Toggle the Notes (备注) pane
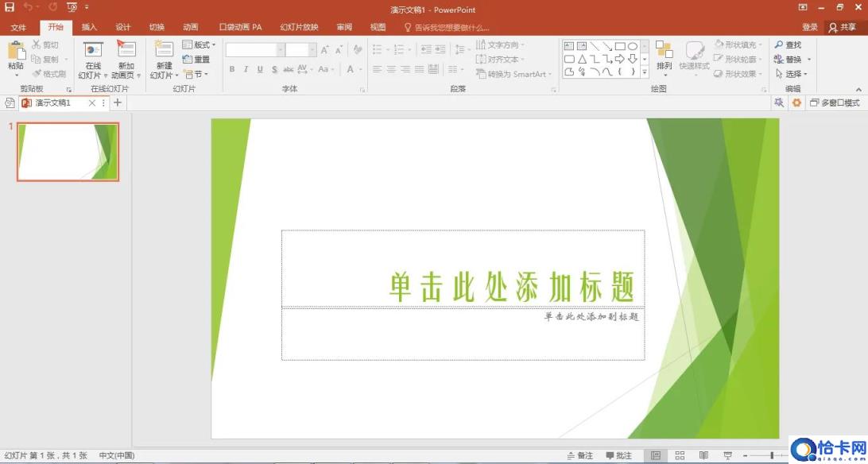This screenshot has height=464, width=868. (579, 455)
